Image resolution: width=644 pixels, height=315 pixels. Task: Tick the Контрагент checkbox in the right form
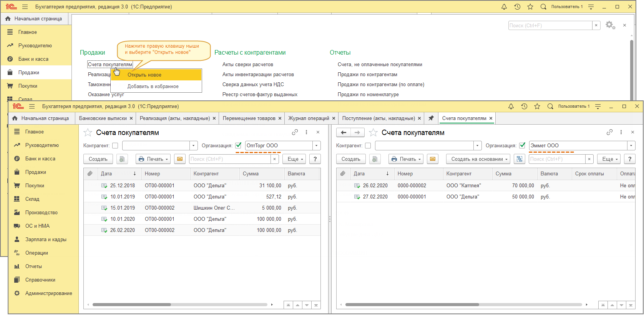tap(368, 146)
